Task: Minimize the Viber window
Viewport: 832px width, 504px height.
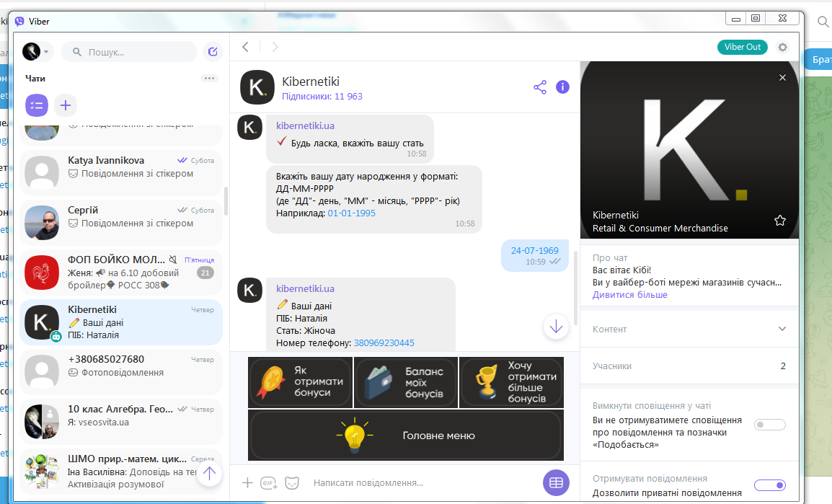Action: click(x=736, y=19)
